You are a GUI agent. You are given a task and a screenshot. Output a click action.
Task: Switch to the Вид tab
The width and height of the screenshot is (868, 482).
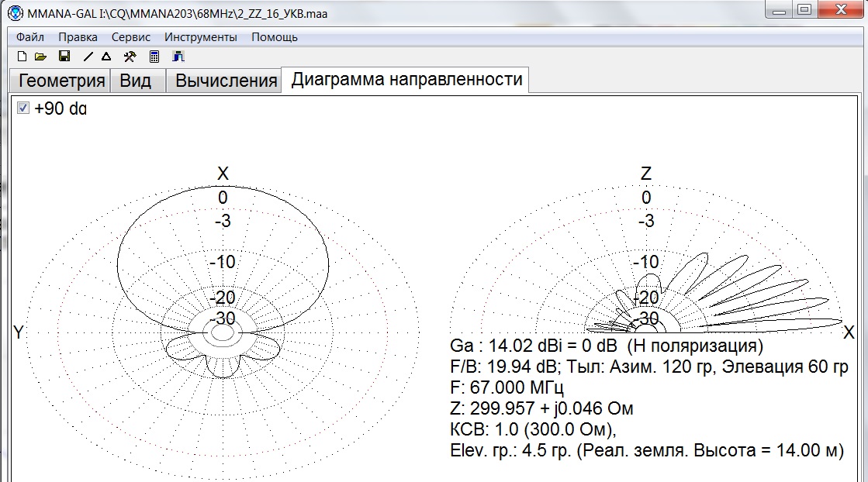[136, 81]
